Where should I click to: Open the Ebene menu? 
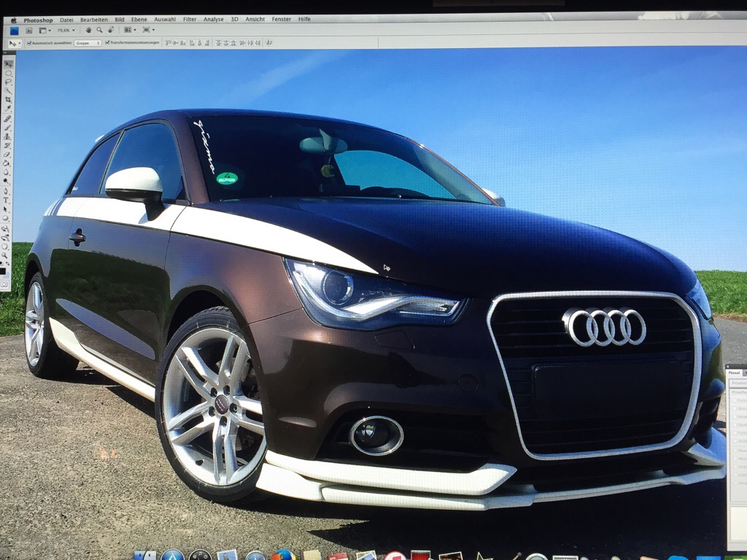(139, 20)
